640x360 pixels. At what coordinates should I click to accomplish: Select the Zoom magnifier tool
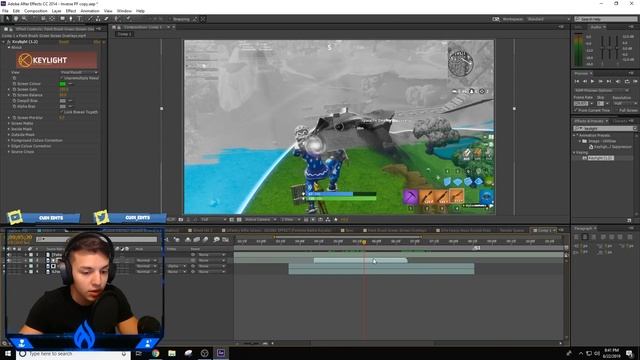click(24, 19)
